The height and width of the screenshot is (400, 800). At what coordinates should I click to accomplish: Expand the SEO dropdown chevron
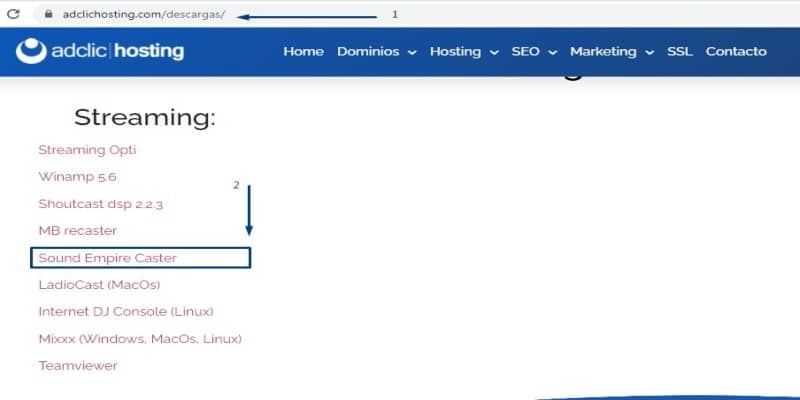(553, 53)
